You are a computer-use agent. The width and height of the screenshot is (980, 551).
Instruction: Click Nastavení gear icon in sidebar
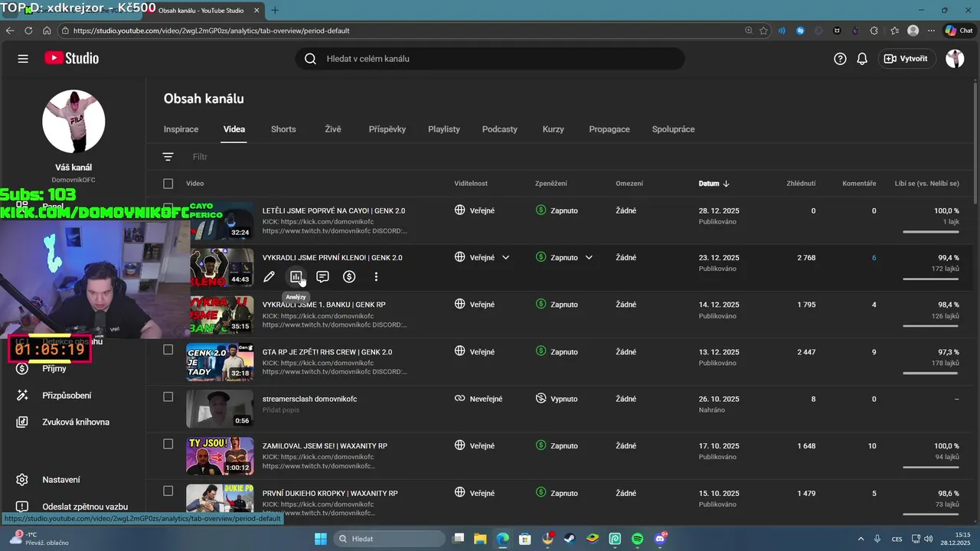(22, 480)
